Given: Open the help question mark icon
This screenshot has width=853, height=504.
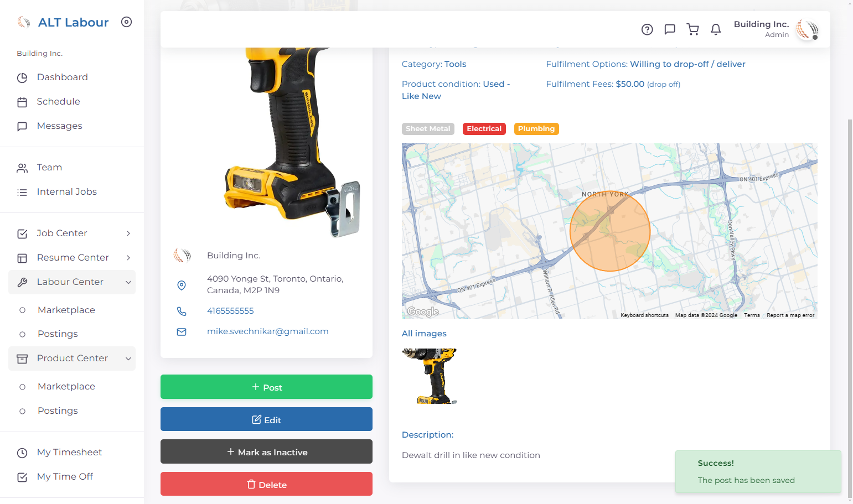Looking at the screenshot, I should [647, 29].
